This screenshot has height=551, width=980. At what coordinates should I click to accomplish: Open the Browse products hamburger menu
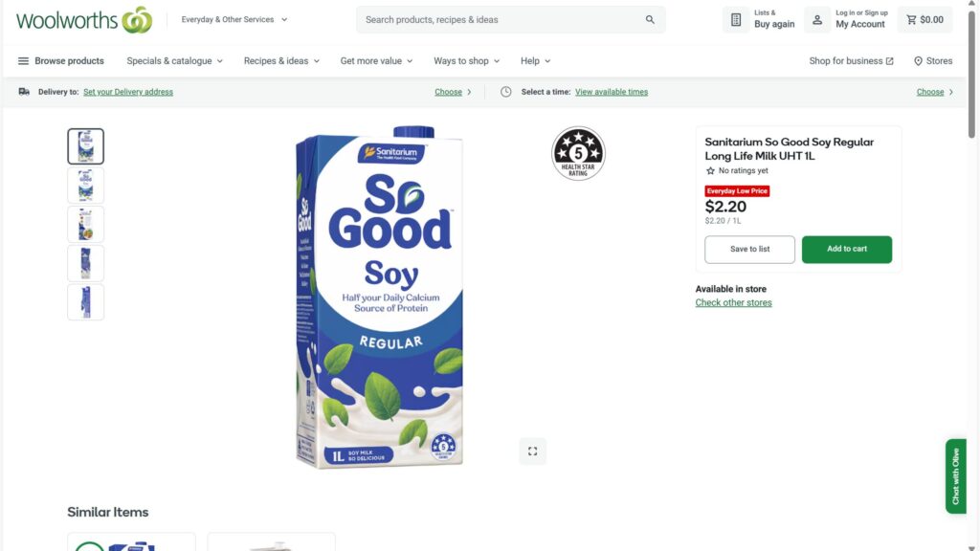tap(24, 61)
